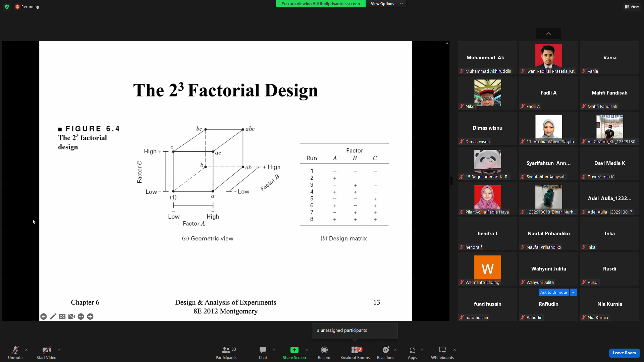Click the gallery panel divider handle
The width and height of the screenshot is (644, 362).
[x=451, y=181]
